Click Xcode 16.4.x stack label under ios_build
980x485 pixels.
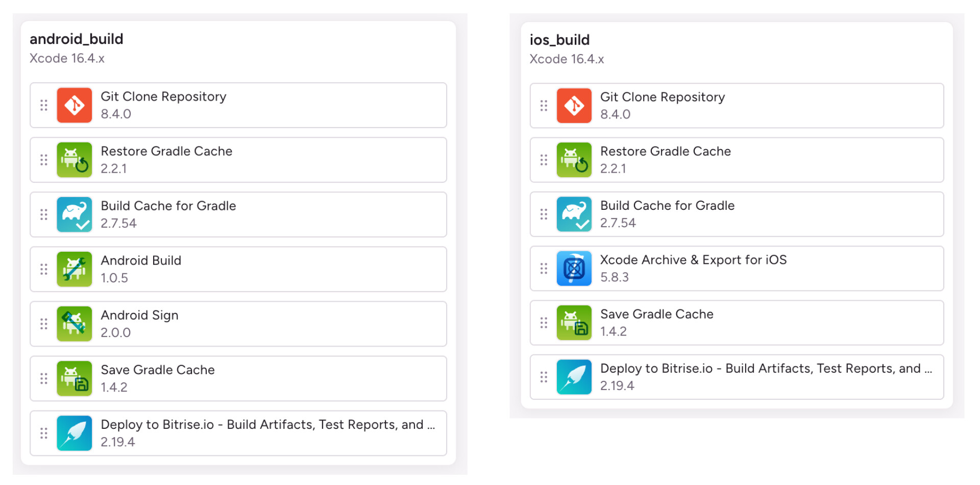[567, 59]
